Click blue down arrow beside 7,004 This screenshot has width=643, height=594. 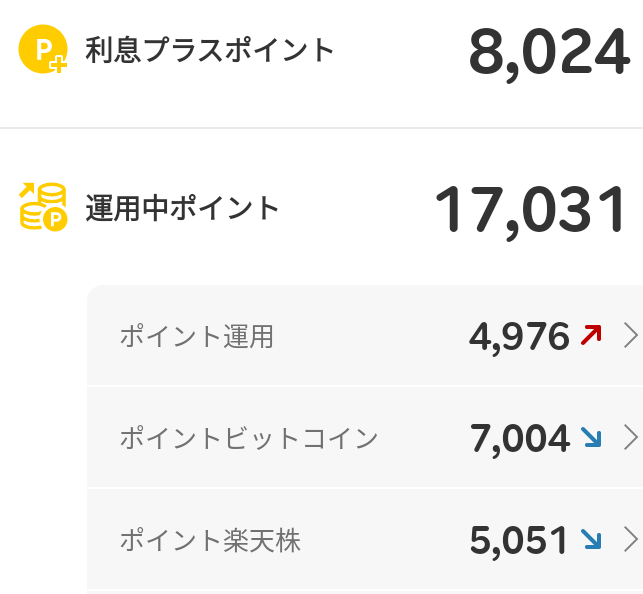pos(591,438)
